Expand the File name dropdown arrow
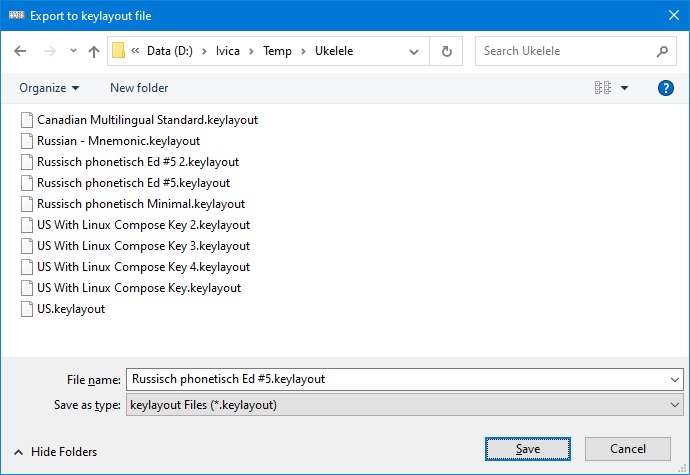The height and width of the screenshot is (475, 690). (674, 379)
